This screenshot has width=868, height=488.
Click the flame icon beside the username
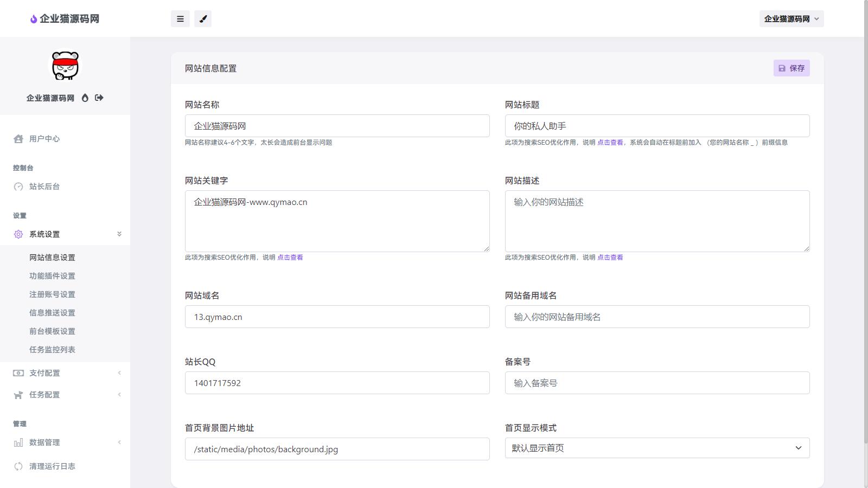(85, 98)
